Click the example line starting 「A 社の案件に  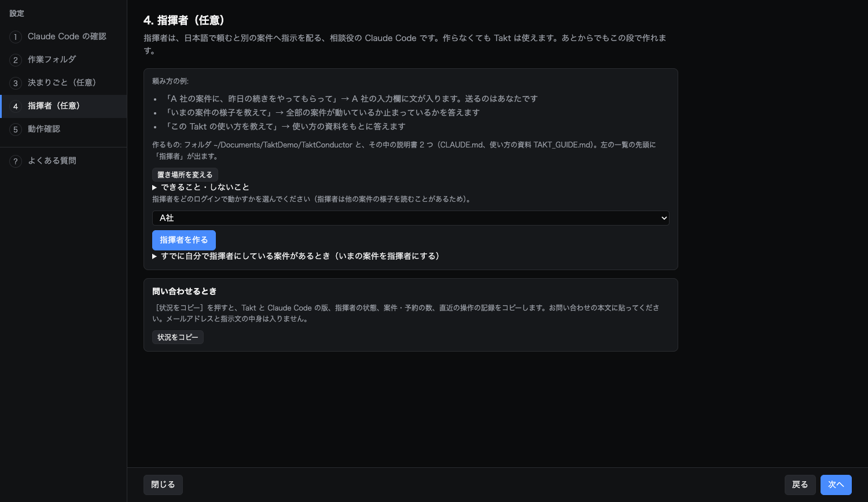351,99
